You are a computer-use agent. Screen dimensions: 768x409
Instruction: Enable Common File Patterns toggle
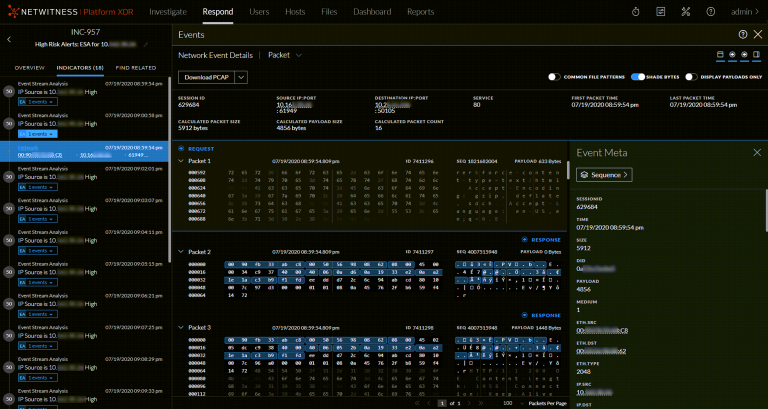[553, 77]
